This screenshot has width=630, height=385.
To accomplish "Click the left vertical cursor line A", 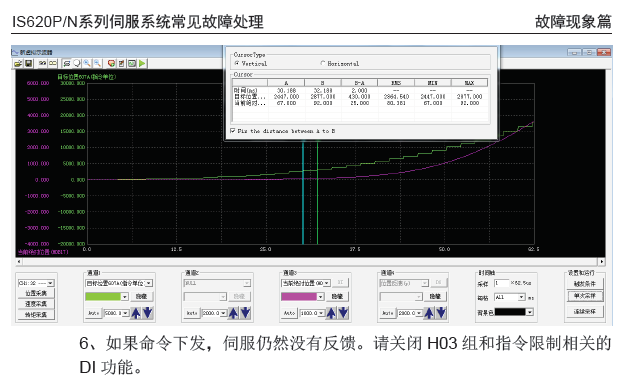I will 303,193.
